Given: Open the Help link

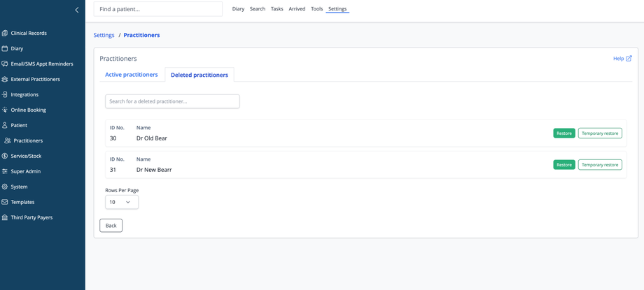Looking at the screenshot, I should [622, 59].
